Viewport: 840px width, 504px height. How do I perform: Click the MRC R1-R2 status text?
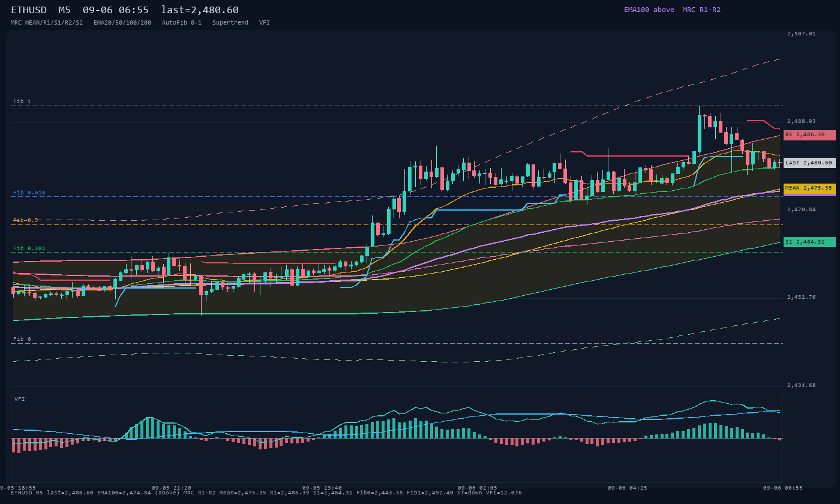[701, 10]
